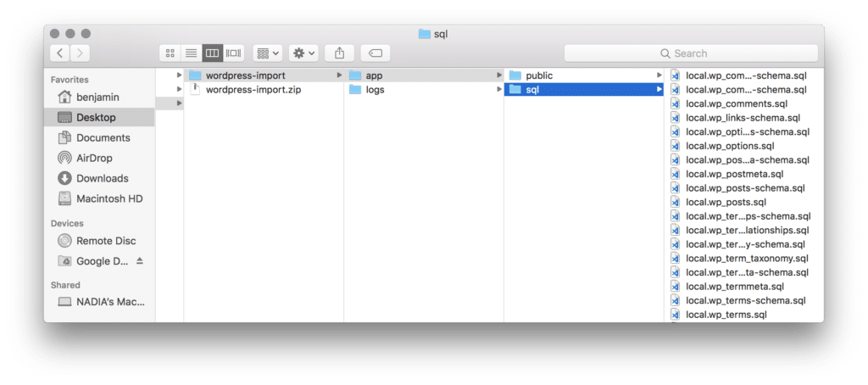Close the Finder window
The image size is (868, 385).
(55, 34)
